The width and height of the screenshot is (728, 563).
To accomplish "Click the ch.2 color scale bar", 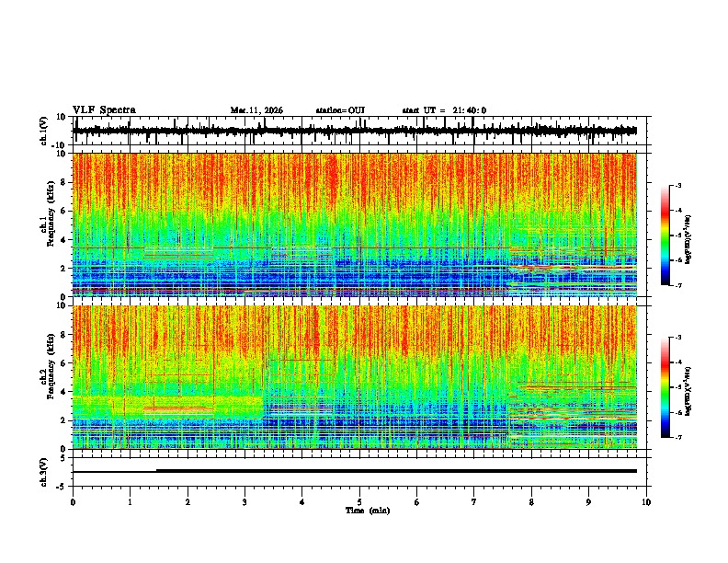I will pos(665,387).
